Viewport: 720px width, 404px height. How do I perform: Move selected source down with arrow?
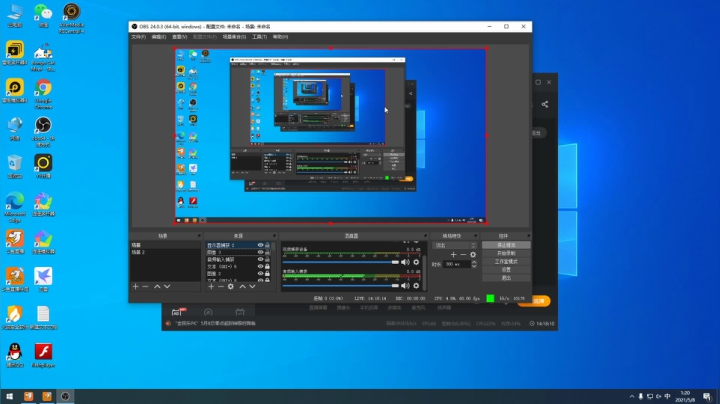point(252,286)
